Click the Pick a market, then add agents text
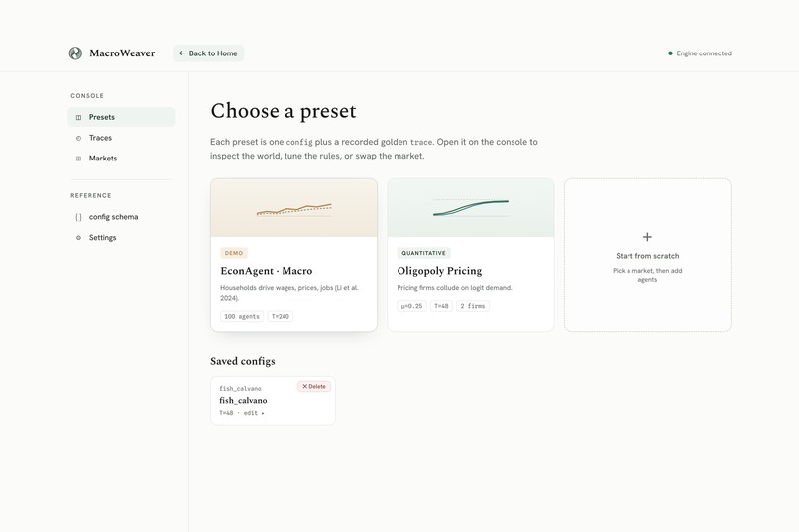Viewport: 799px width, 532px height. [647, 275]
